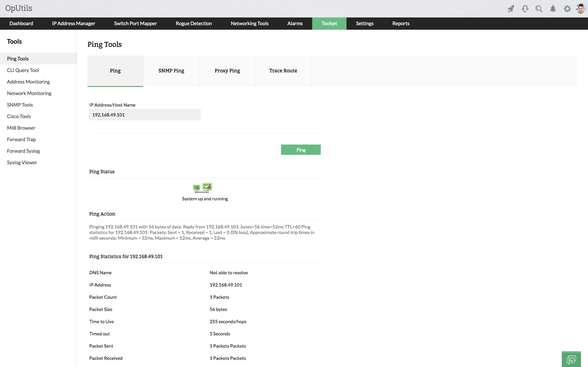Image resolution: width=588 pixels, height=367 pixels.
Task: Open the Rogue Detection menu
Action: pos(194,24)
